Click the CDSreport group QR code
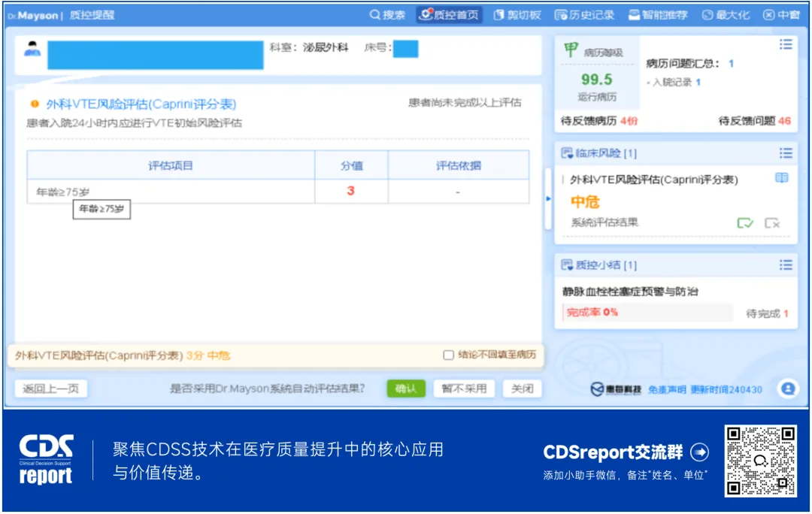This screenshot has height=514, width=812. click(x=756, y=460)
